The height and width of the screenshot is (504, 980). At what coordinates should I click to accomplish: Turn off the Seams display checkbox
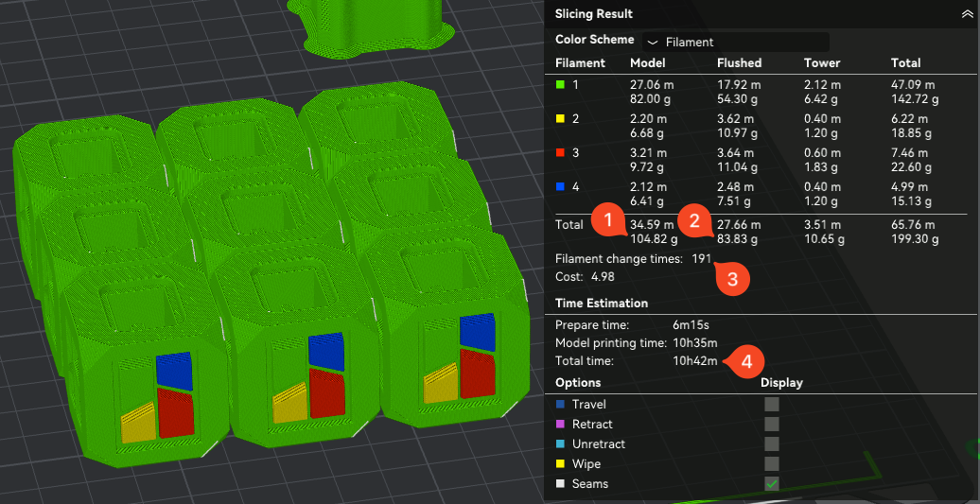[772, 484]
